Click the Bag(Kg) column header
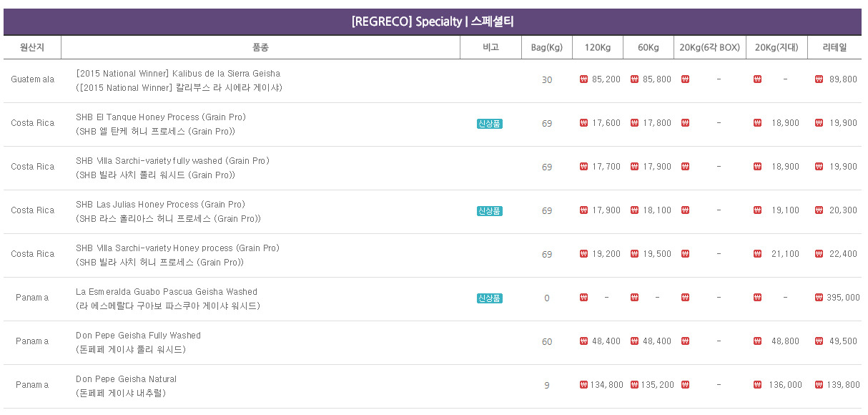Image resolution: width=868 pixels, height=415 pixels. click(547, 47)
